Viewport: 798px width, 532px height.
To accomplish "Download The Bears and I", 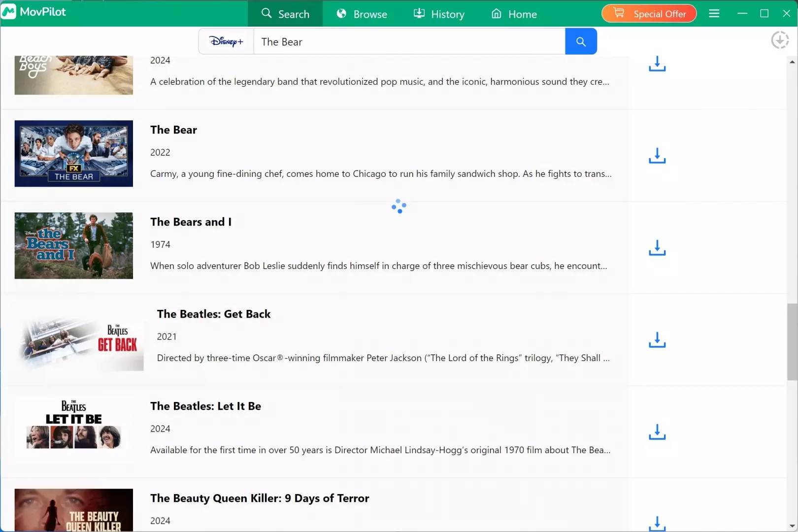I will [657, 248].
